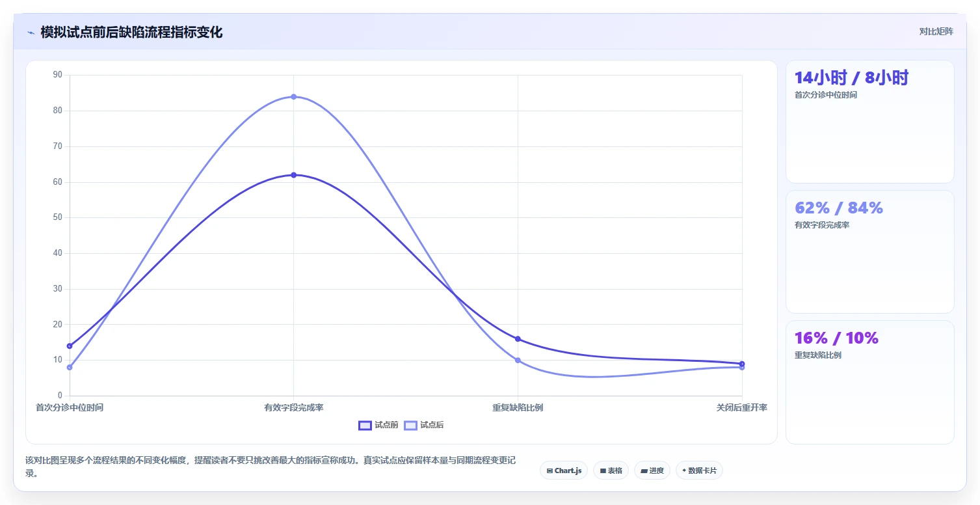Image resolution: width=980 pixels, height=505 pixels.
Task: Toggle the 试点后 legend series
Action: tap(423, 425)
